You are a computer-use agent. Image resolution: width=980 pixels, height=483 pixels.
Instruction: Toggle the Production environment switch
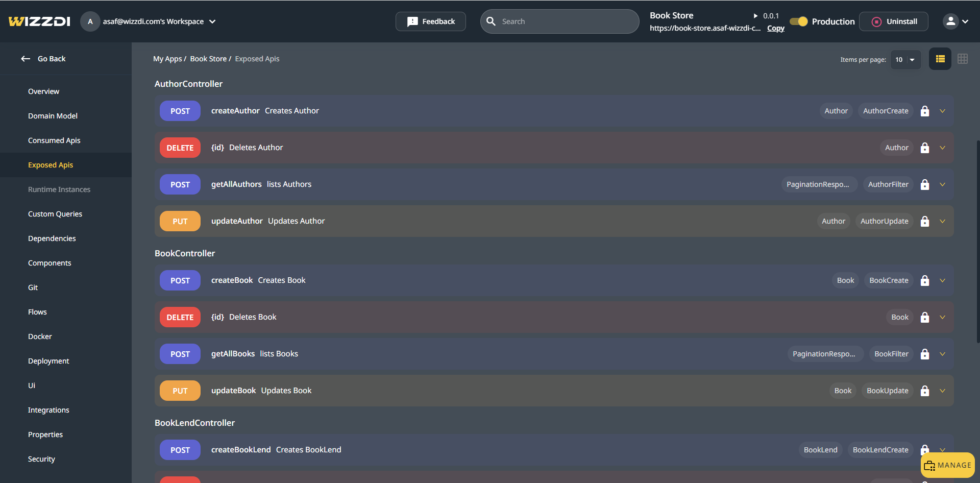(798, 21)
